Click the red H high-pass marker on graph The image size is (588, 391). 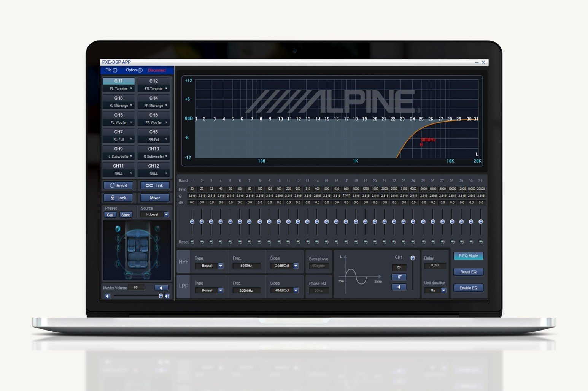tap(421, 145)
